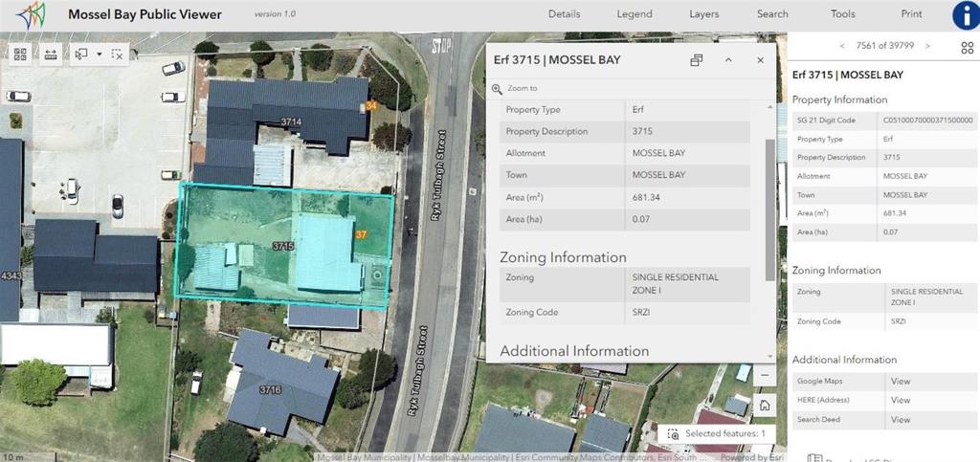Screen dimensions: 980x462
Task: Expand the selection tool dropdown arrow
Action: [99, 54]
